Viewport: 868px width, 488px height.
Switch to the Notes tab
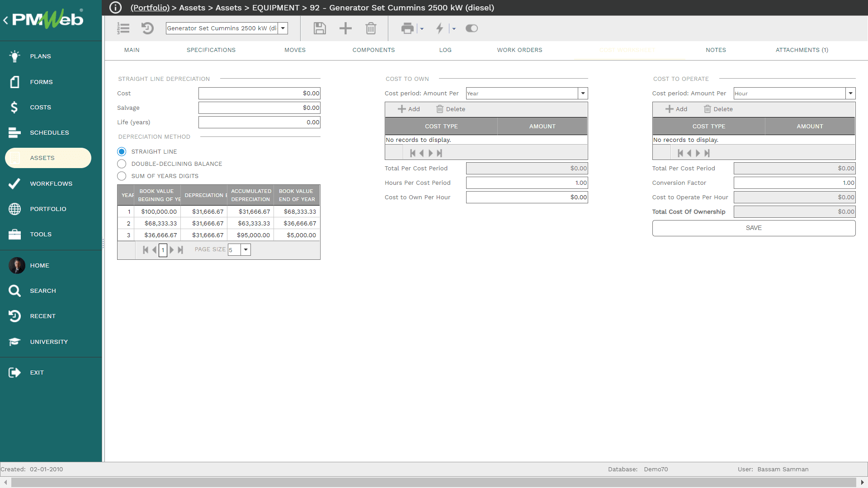pyautogui.click(x=716, y=50)
